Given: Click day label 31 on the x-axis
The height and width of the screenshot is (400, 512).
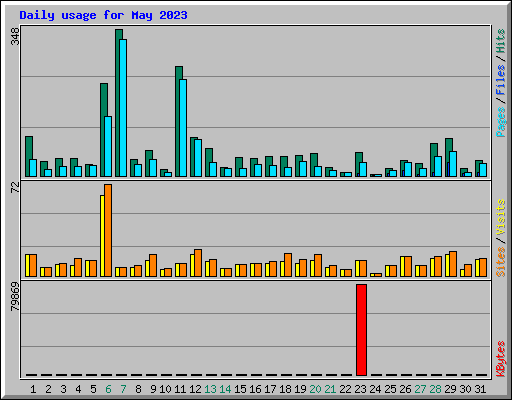Looking at the screenshot, I should tap(480, 389).
